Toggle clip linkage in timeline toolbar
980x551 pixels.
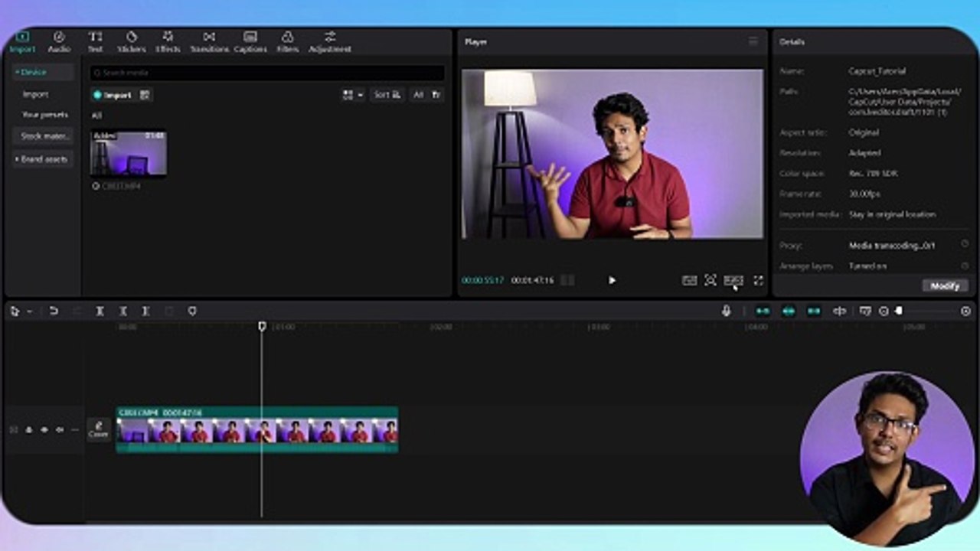coord(814,311)
